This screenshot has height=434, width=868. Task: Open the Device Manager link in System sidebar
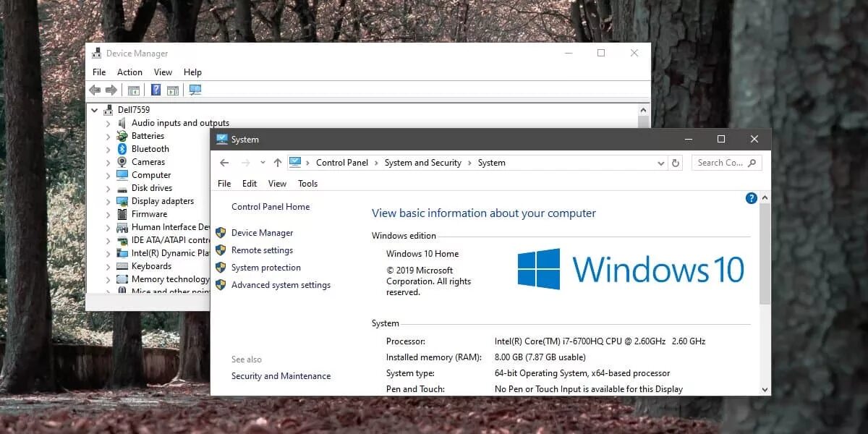(x=263, y=233)
